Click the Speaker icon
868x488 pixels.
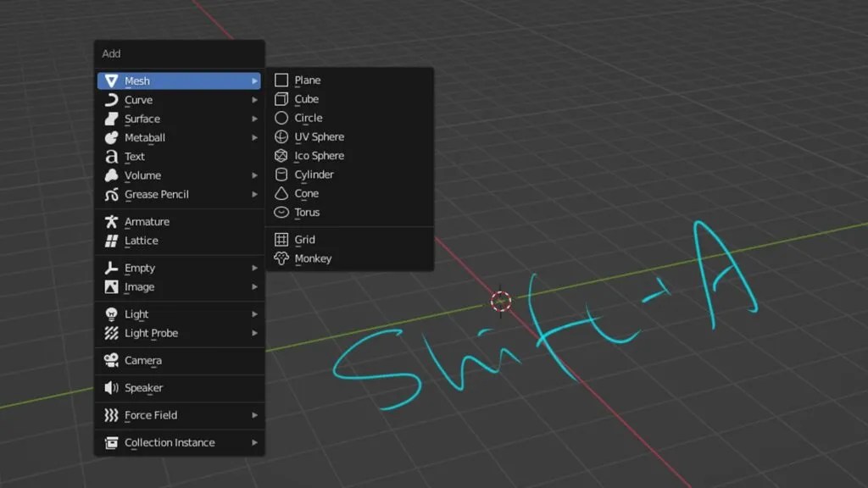[x=113, y=388]
